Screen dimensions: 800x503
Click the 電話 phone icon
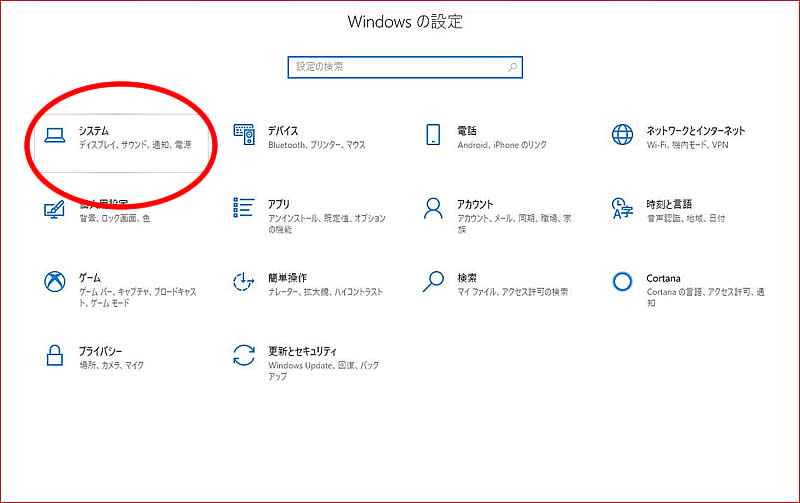point(433,135)
